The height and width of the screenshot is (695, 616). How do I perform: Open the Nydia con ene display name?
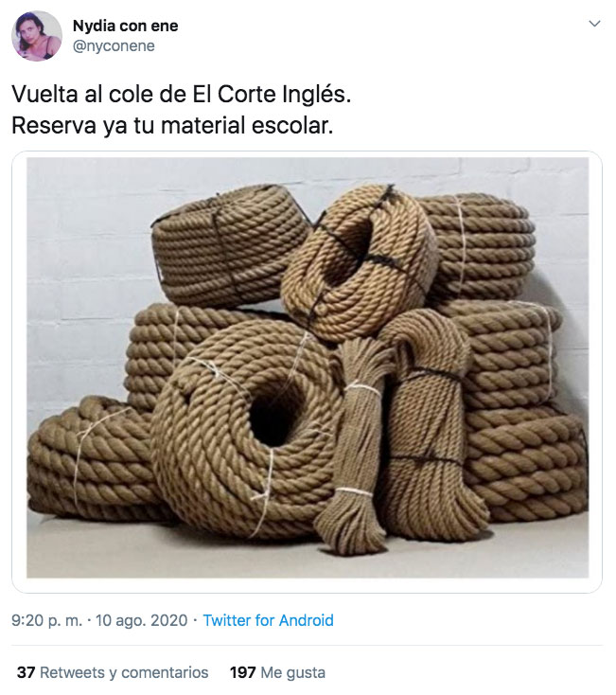125,27
